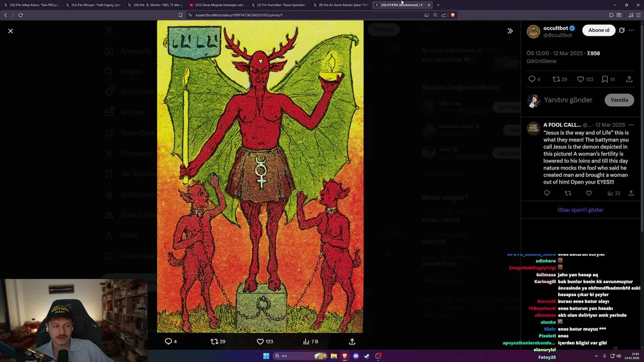Switch to the Muhbir ABD browser tab
The image size is (644, 362).
[x=155, y=5]
